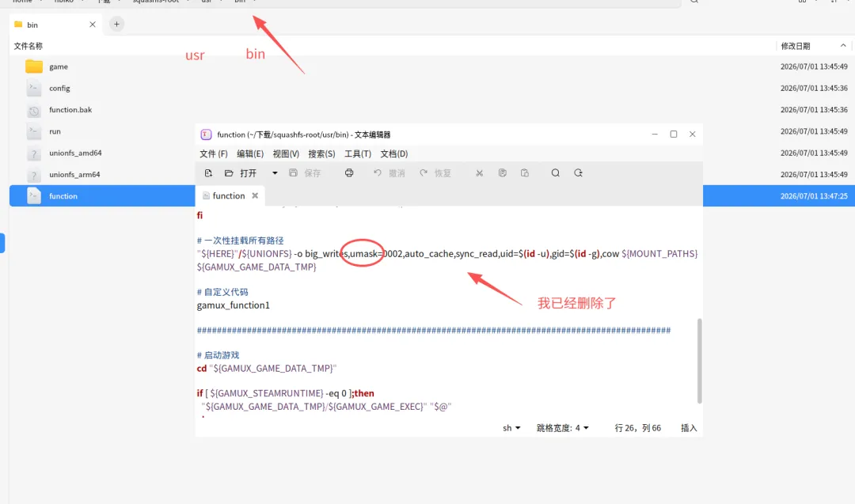Image resolution: width=855 pixels, height=504 pixels.
Task: Click the 打开 open file button
Action: click(x=241, y=173)
